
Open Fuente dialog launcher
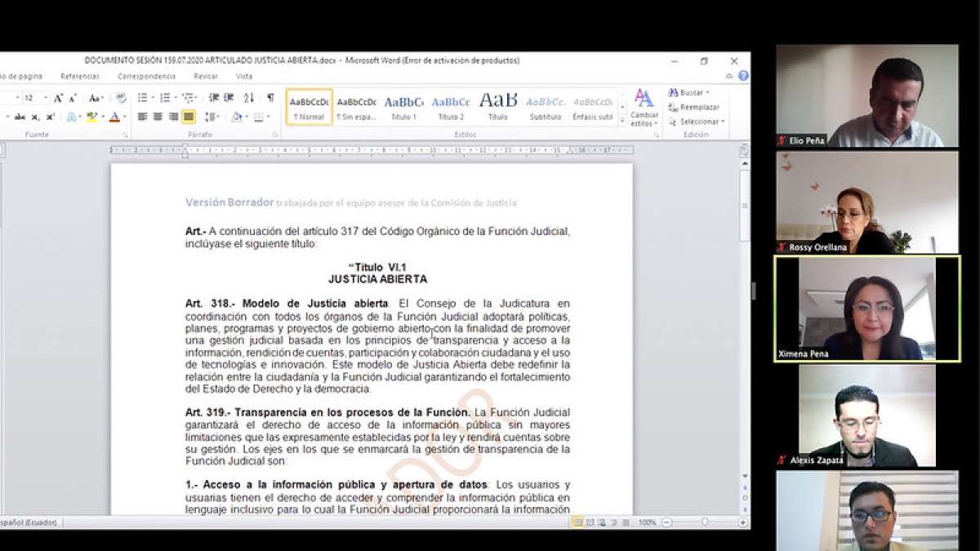(x=125, y=136)
